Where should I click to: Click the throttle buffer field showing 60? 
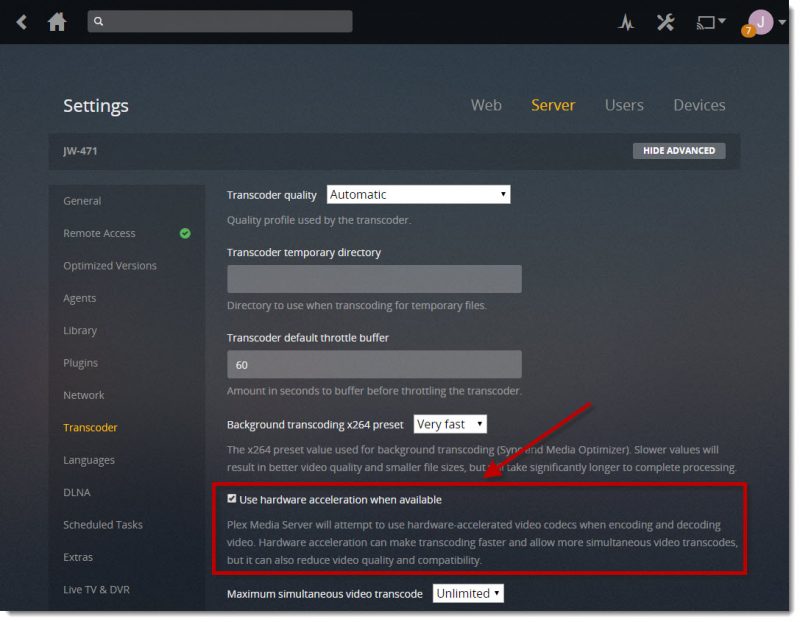(x=374, y=364)
